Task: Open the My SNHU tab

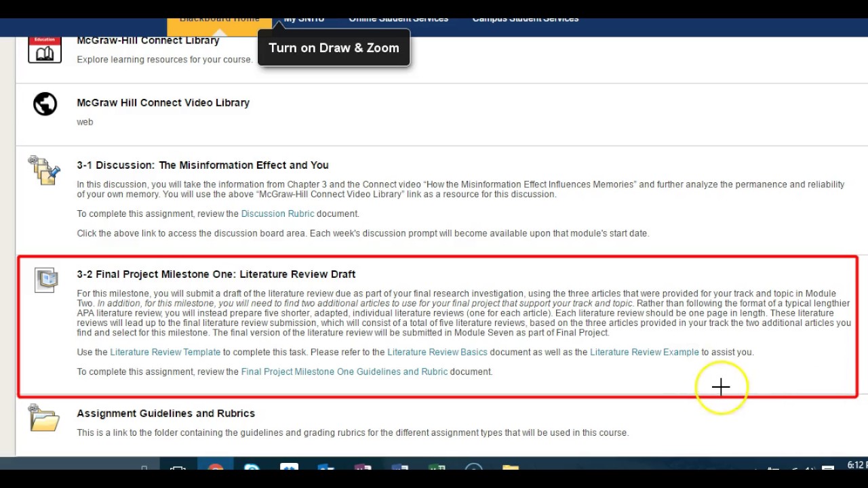Action: (x=304, y=20)
